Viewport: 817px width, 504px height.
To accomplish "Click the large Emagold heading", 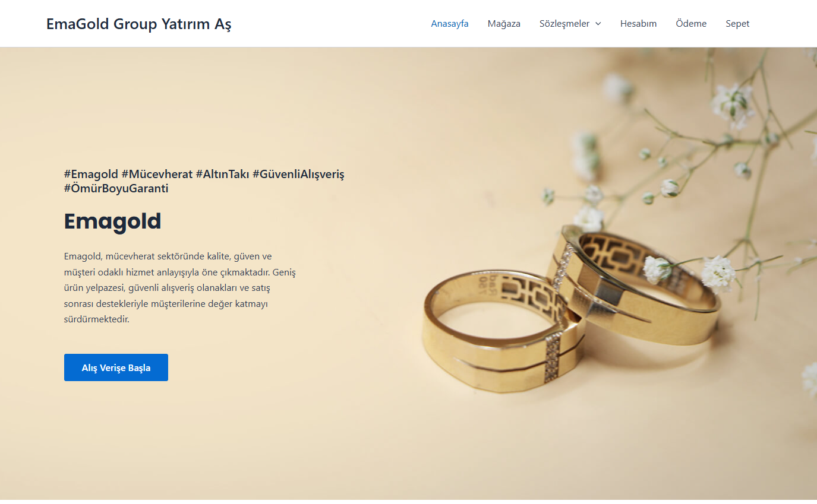I will click(x=113, y=221).
